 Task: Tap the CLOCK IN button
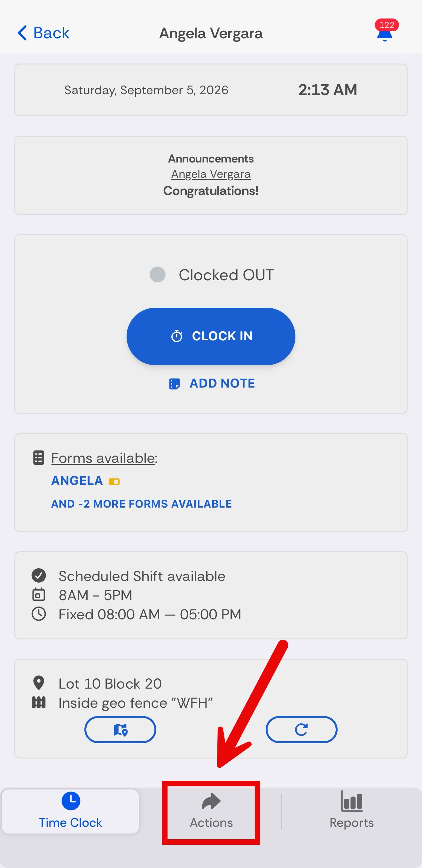click(211, 336)
